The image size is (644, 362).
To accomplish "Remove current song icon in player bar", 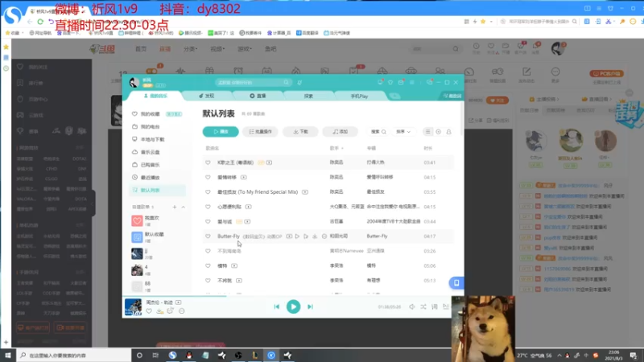I will (182, 311).
